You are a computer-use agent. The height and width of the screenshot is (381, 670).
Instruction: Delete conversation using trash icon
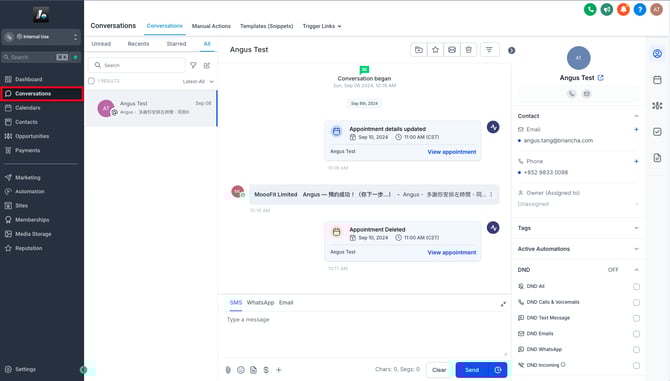point(468,50)
